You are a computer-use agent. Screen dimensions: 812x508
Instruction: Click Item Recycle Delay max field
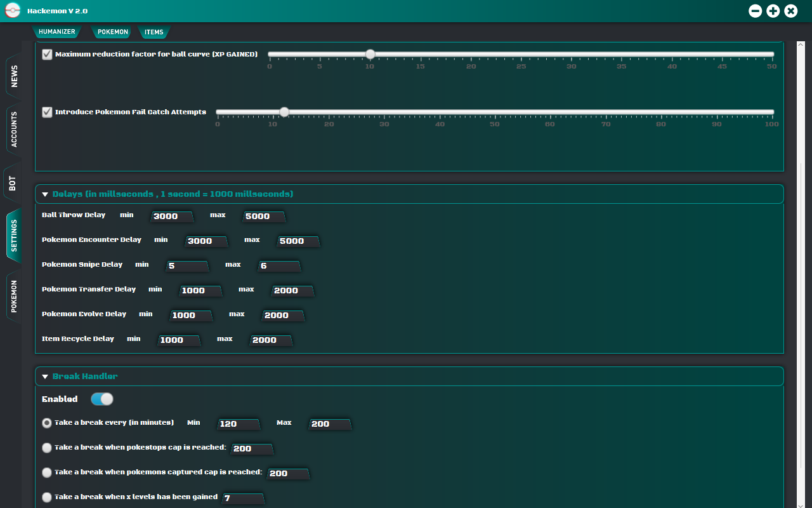pyautogui.click(x=272, y=340)
